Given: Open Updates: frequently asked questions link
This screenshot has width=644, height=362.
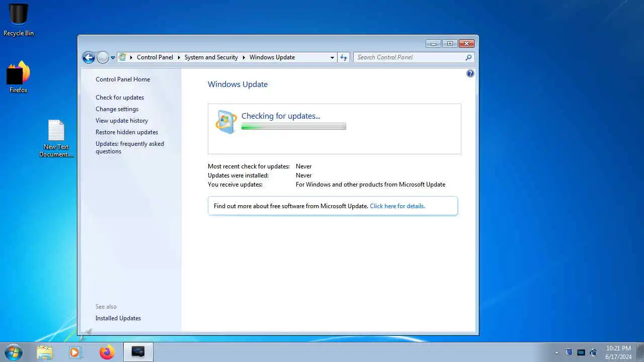Looking at the screenshot, I should [130, 147].
